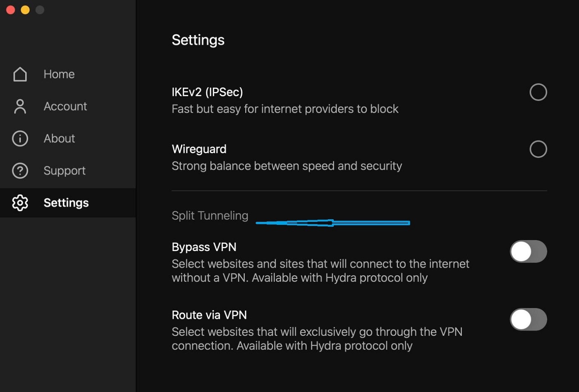Click the Account person icon

20,107
